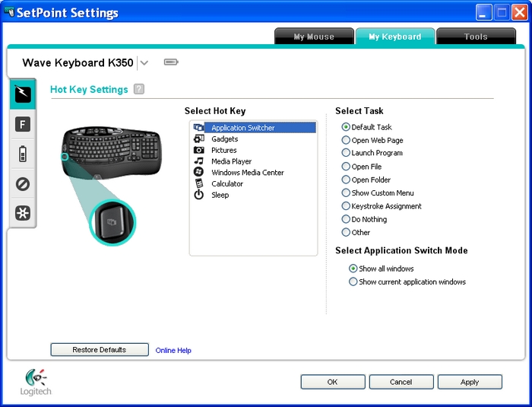Viewport: 532px width, 407px height.
Task: Select the Other task option
Action: (x=356, y=232)
